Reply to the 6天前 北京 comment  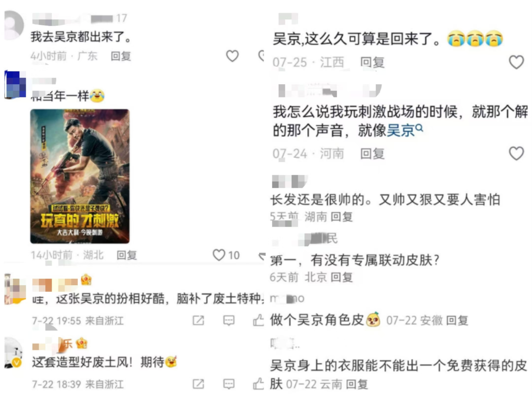(x=342, y=277)
